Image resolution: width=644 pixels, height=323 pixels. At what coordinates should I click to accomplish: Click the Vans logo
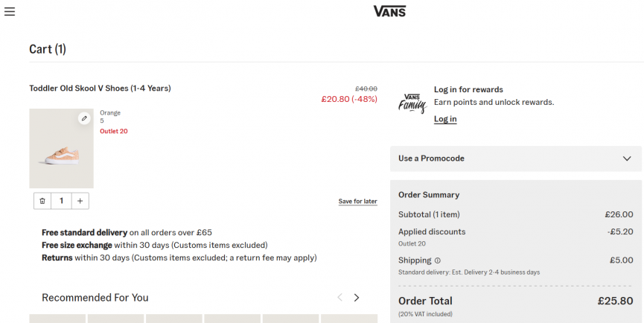389,11
